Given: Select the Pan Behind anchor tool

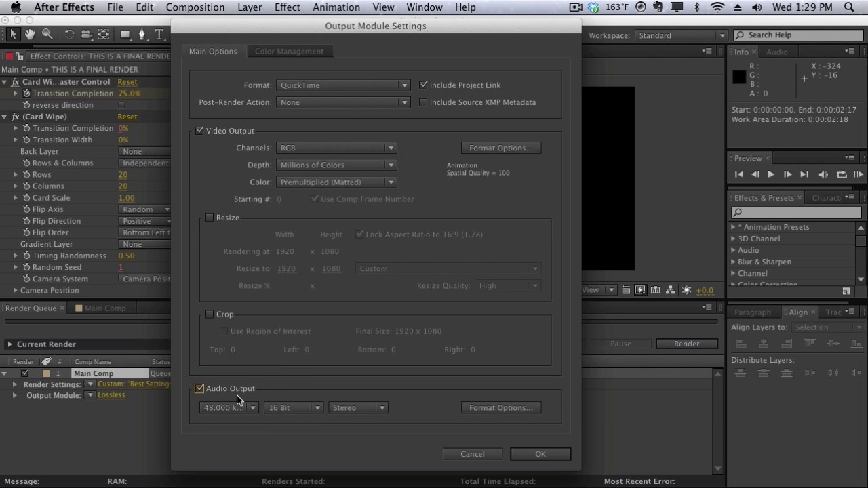Looking at the screenshot, I should (103, 34).
